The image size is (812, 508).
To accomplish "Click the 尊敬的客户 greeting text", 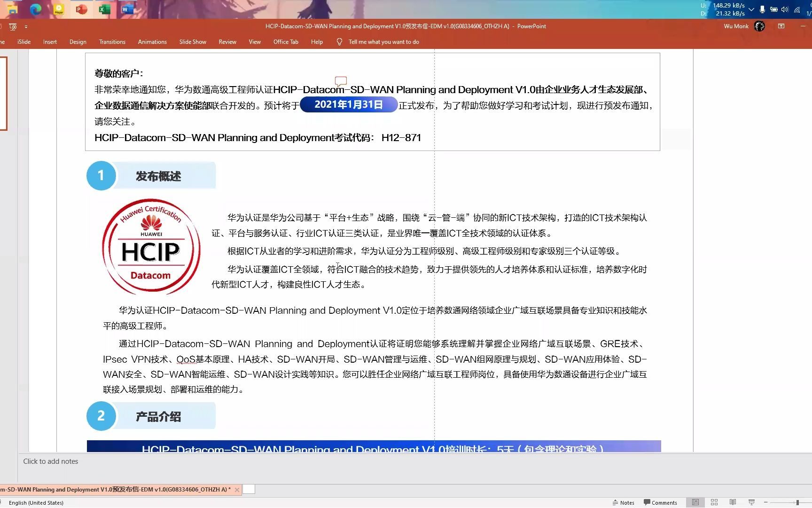I will pos(119,73).
